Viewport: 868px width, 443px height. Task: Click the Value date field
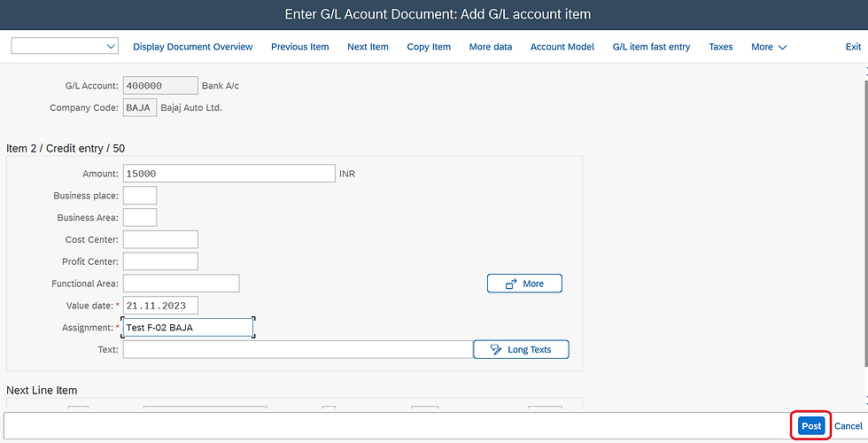point(160,306)
